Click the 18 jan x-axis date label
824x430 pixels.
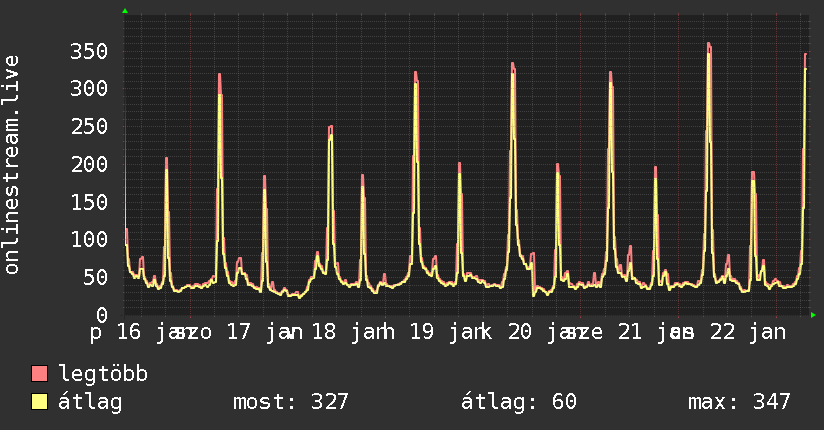[353, 332]
